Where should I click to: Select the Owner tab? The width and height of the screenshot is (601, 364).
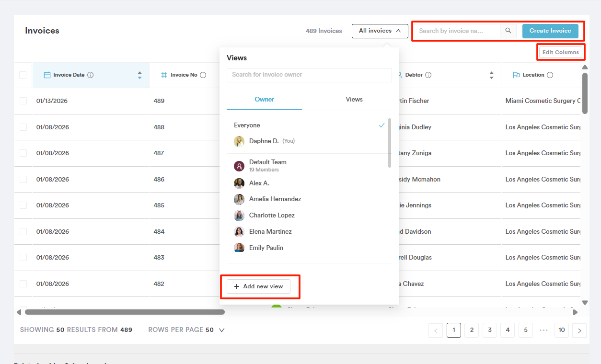(x=264, y=100)
